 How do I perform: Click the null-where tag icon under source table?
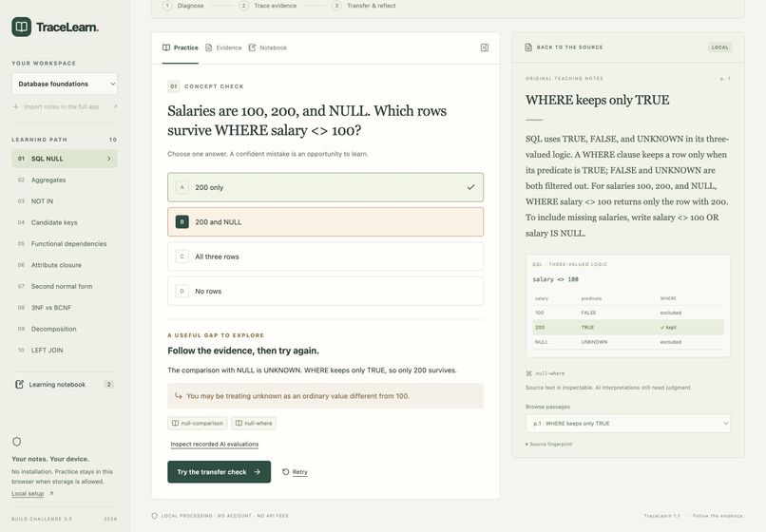pyautogui.click(x=528, y=373)
